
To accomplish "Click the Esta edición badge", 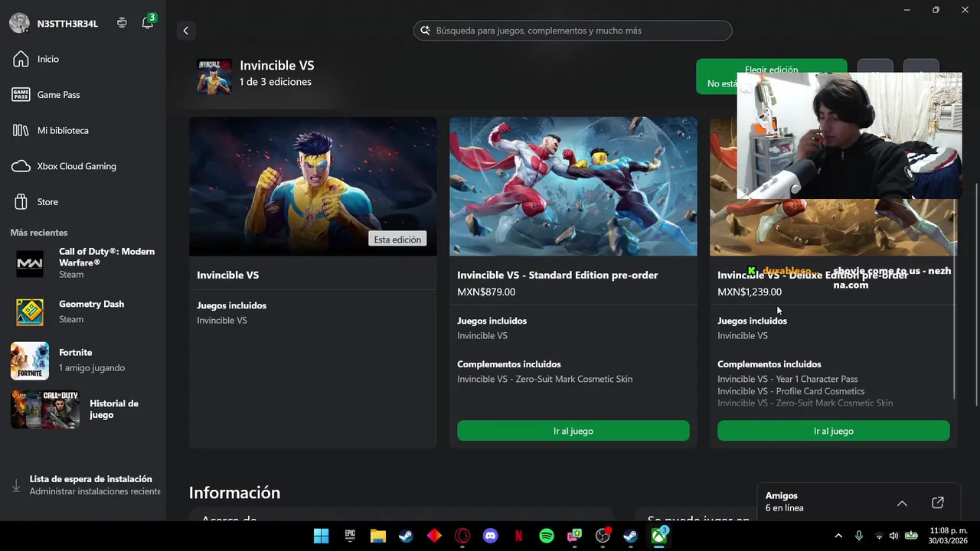I will (397, 240).
